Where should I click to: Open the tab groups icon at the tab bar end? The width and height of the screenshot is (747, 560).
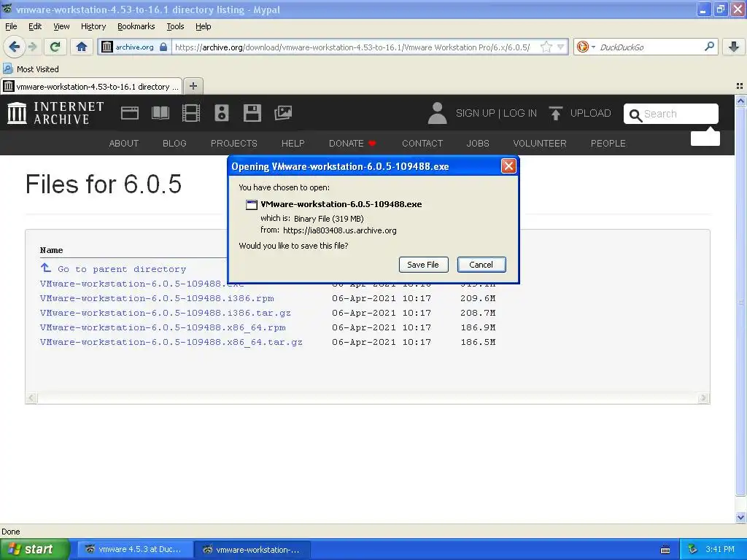pyautogui.click(x=740, y=86)
